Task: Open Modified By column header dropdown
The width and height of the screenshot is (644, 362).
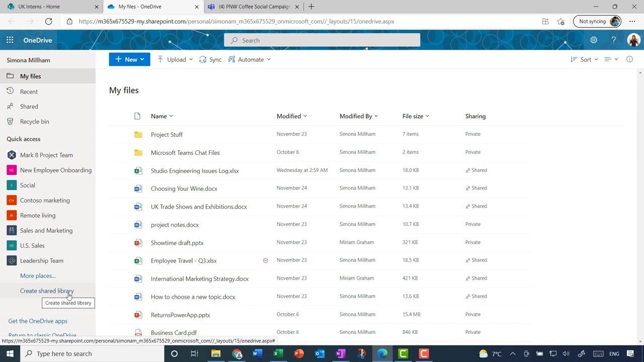Action: [359, 116]
